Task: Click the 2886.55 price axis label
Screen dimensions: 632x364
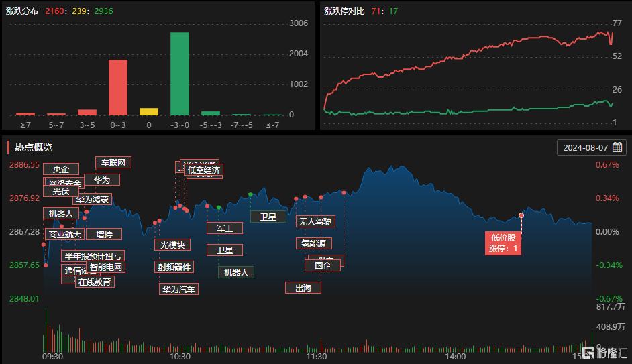Action: [x=24, y=165]
